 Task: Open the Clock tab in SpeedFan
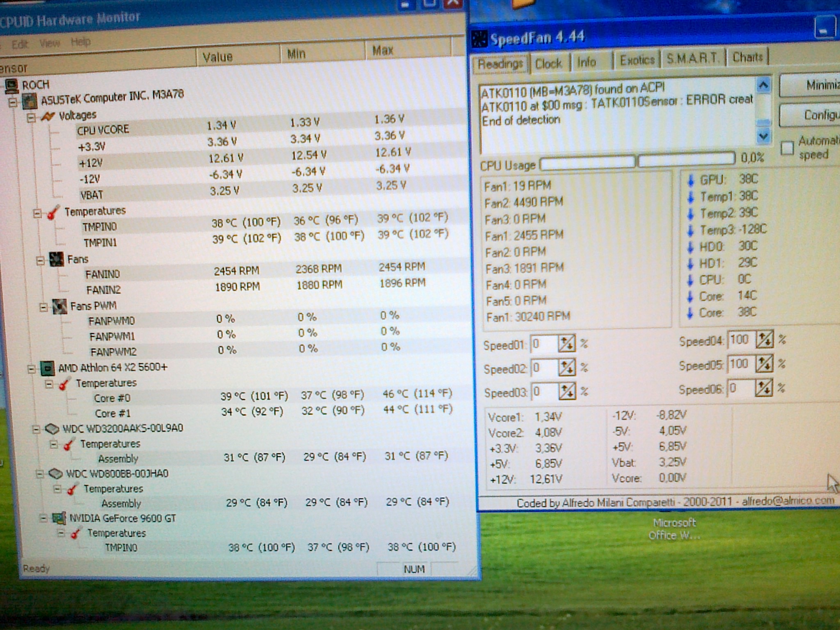tap(548, 64)
